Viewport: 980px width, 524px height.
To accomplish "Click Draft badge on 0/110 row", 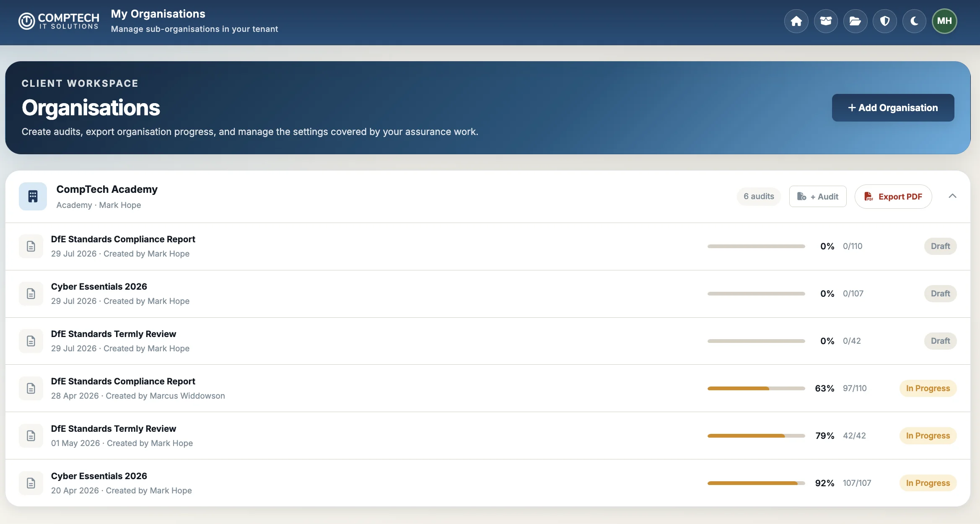I will click(x=940, y=246).
